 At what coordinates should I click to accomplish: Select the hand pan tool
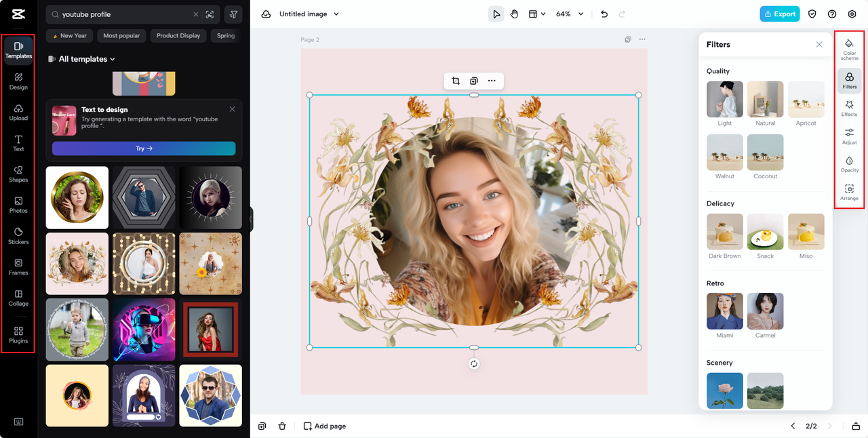515,14
